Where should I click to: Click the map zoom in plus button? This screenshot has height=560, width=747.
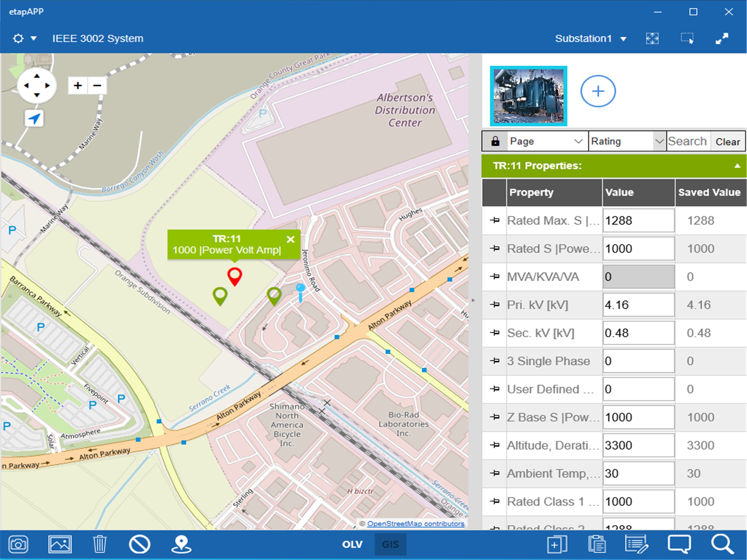[78, 86]
